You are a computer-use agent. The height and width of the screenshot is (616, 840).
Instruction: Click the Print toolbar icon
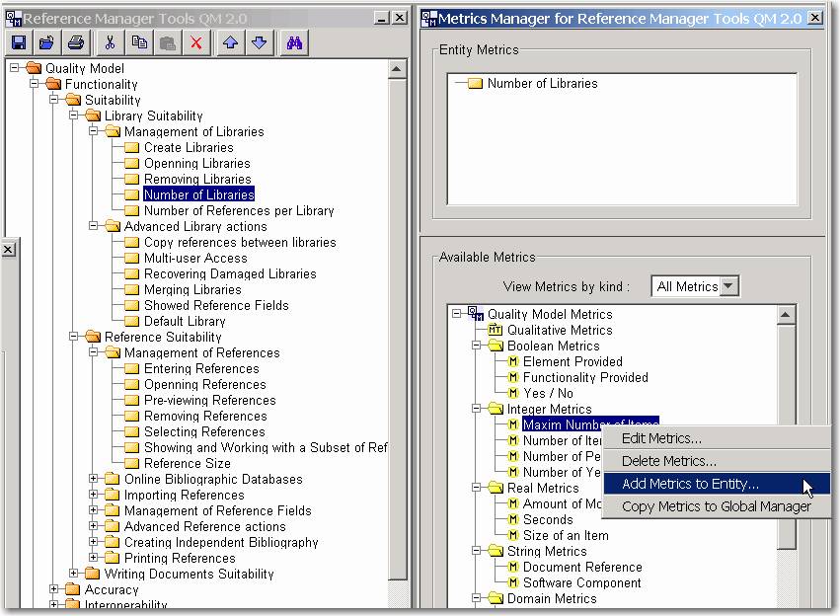coord(75,42)
